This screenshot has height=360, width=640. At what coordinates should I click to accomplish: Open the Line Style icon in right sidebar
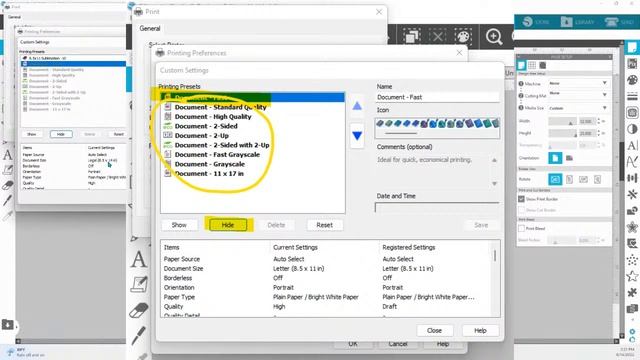[x=632, y=96]
